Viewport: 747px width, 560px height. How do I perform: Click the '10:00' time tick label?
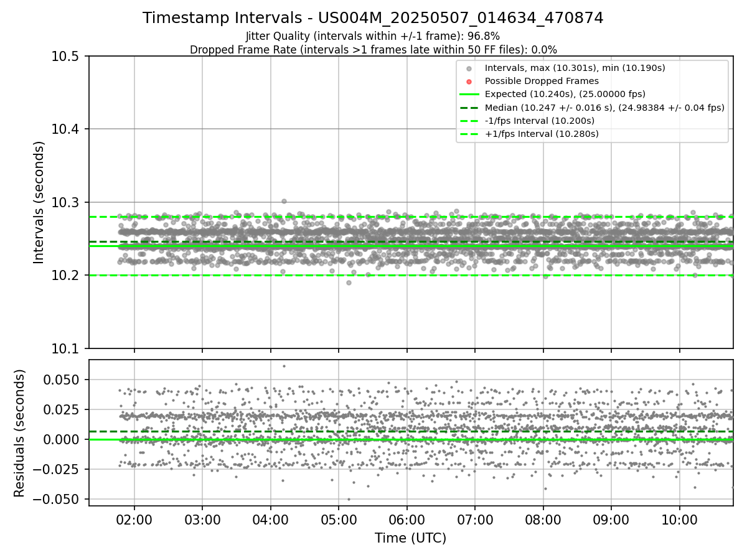[x=679, y=520]
